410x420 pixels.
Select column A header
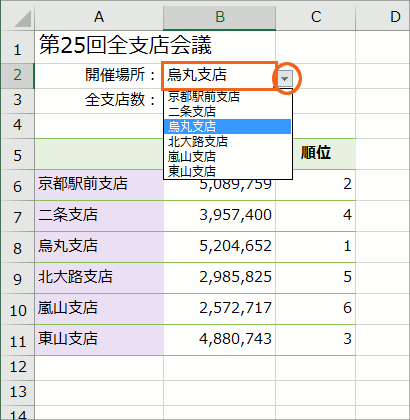pyautogui.click(x=99, y=16)
